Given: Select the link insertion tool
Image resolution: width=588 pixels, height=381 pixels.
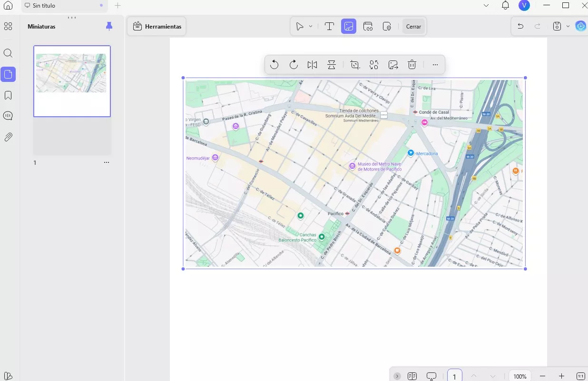Looking at the screenshot, I should click(368, 27).
